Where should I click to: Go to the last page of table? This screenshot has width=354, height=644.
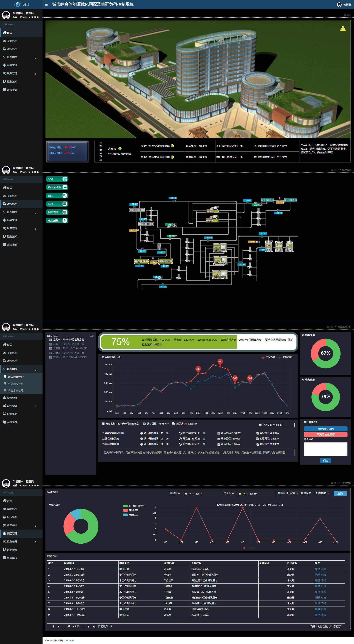coord(94,626)
